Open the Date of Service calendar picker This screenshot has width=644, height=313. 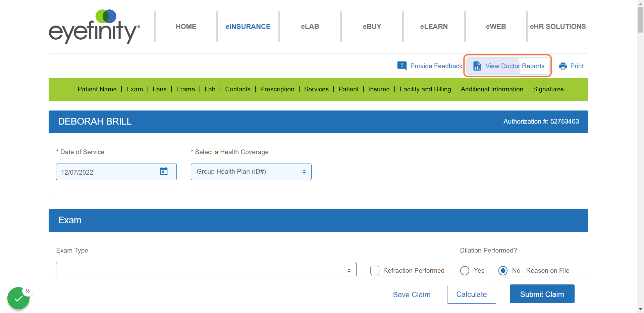coord(164,171)
